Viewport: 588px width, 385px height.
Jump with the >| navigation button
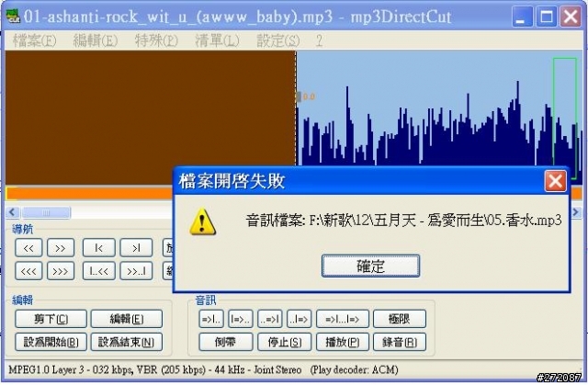[137, 248]
